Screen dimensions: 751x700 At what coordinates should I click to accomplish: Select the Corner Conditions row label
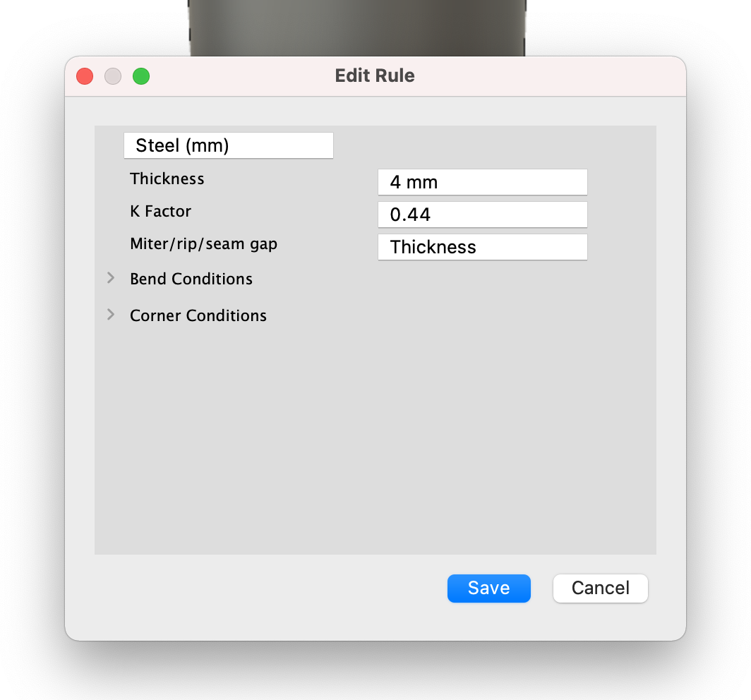coord(198,315)
